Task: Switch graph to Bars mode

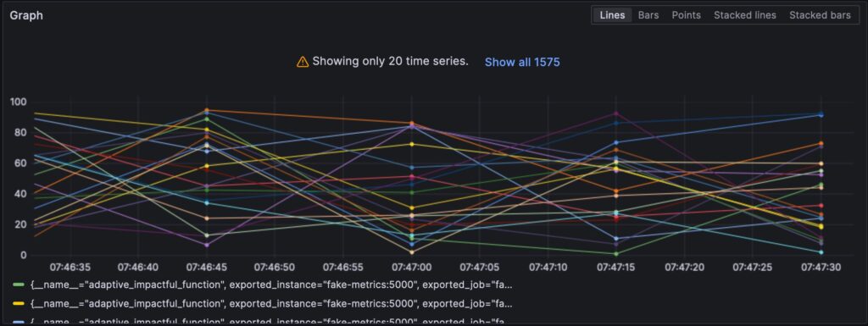Action: 648,15
